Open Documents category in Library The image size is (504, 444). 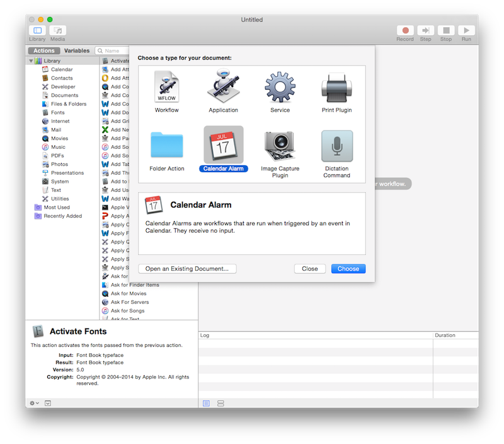click(x=64, y=96)
